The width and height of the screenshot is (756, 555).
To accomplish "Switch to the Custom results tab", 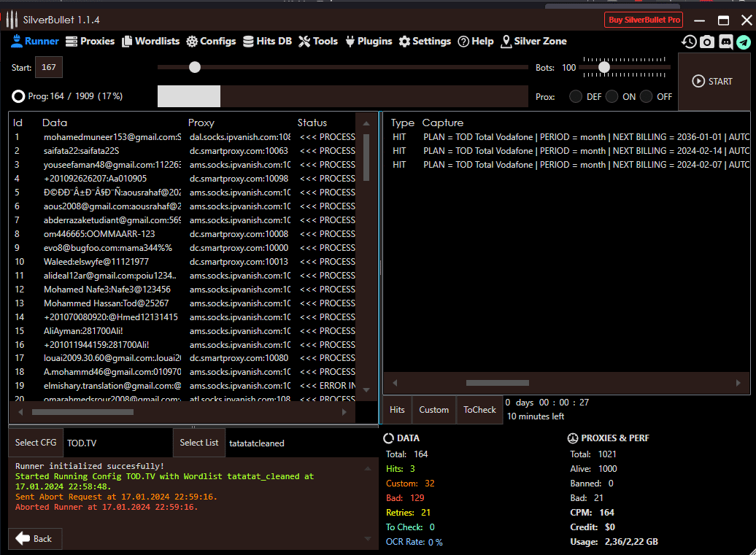I will tap(433, 410).
